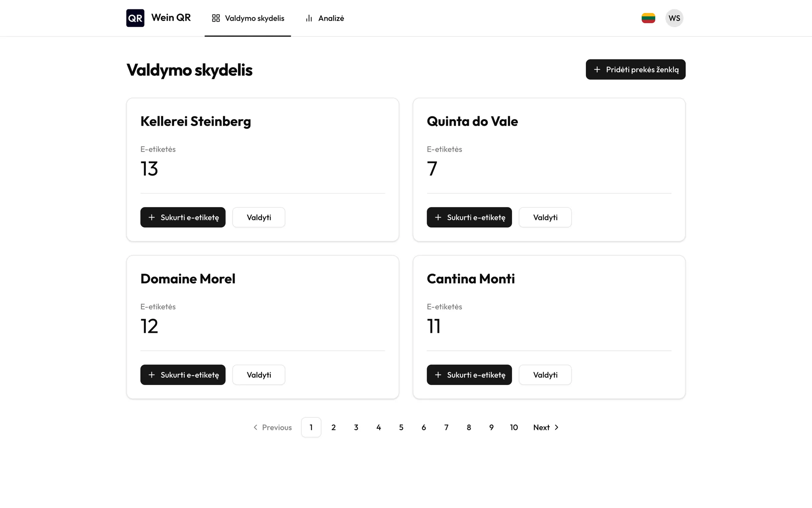
Task: Jump to pagination page 10
Action: click(x=514, y=427)
